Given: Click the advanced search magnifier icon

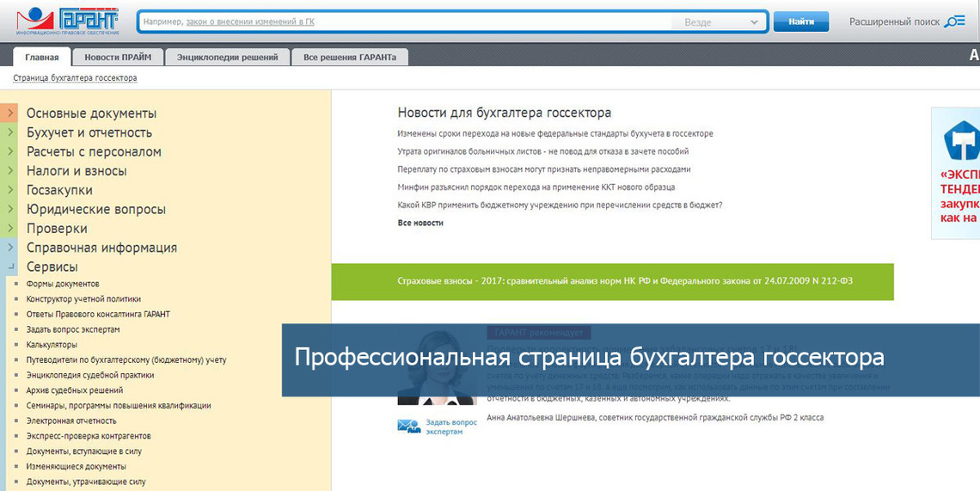Looking at the screenshot, I should tap(953, 21).
